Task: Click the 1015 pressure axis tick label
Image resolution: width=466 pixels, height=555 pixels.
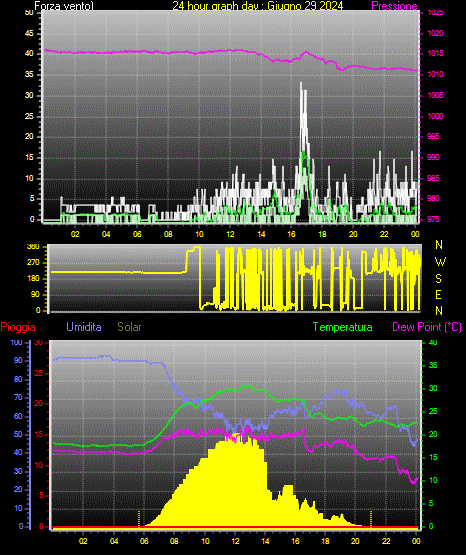Action: tap(435, 54)
